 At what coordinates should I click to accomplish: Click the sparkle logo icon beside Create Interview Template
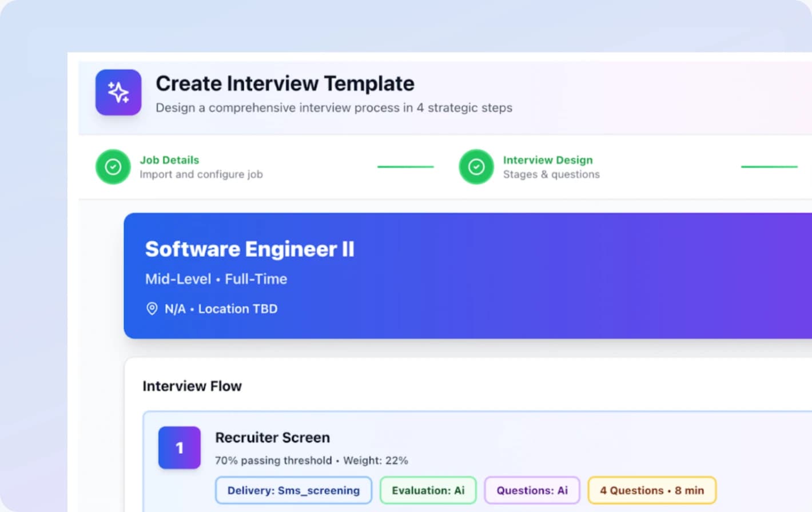(118, 93)
